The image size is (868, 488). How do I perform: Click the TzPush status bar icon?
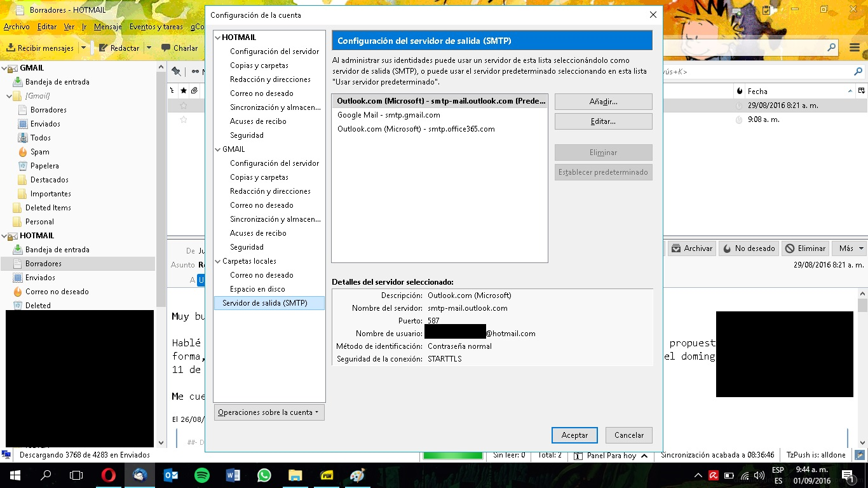pos(859,455)
